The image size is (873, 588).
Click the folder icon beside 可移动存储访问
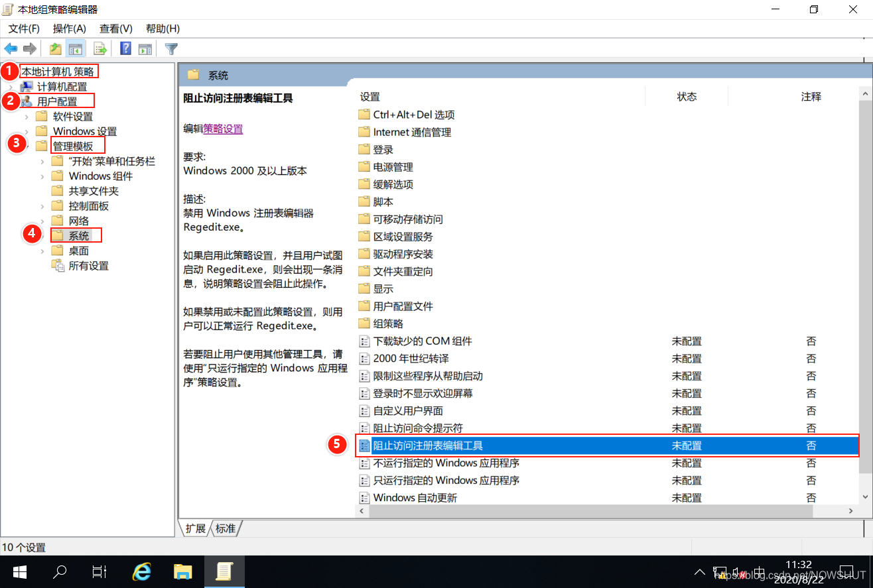(x=364, y=219)
